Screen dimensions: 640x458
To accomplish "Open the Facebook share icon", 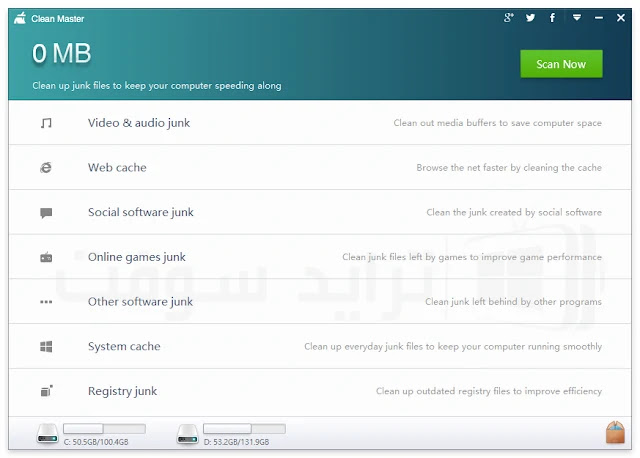I will [552, 18].
